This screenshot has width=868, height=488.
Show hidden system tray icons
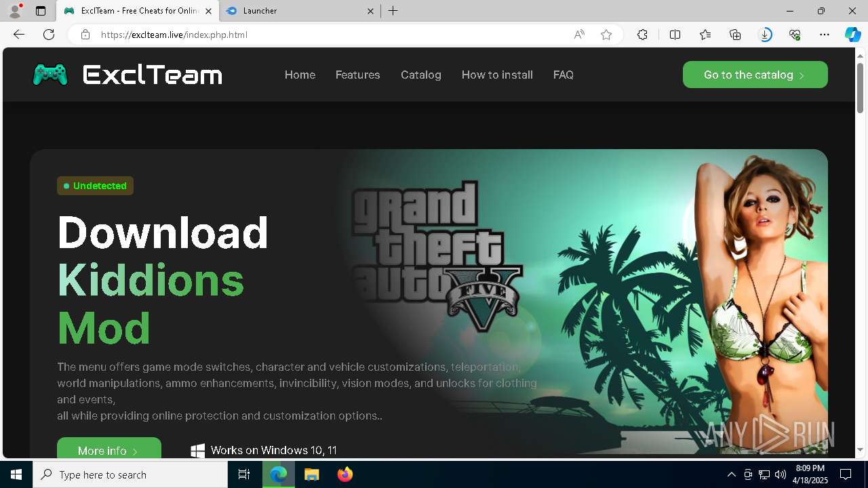click(731, 474)
